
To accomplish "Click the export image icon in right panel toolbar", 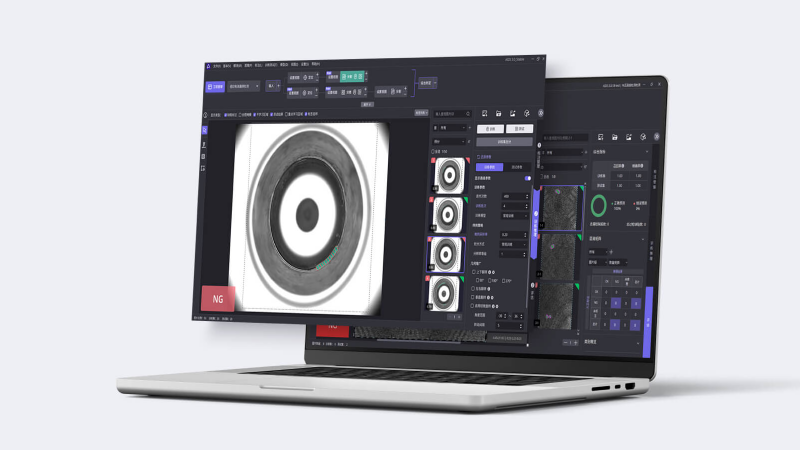I will (512, 114).
